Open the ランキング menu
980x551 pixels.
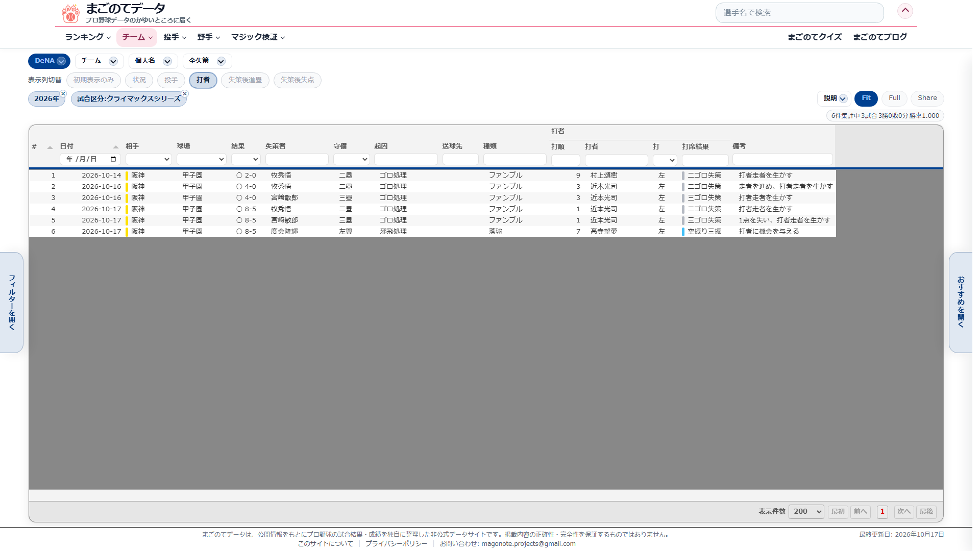(88, 37)
